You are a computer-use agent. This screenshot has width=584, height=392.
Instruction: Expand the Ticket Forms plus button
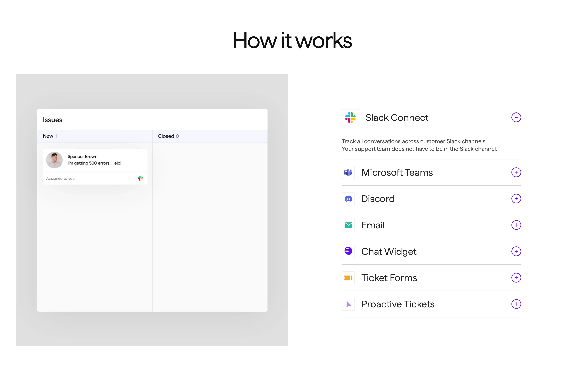coord(516,278)
